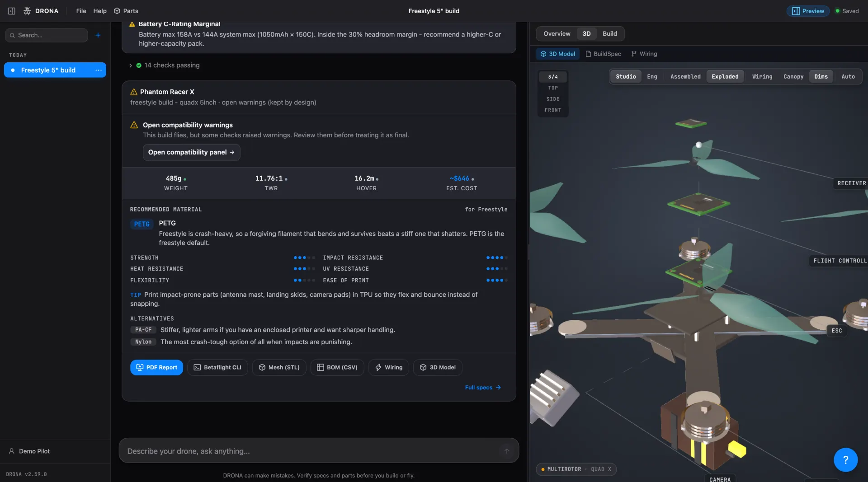Select the PA-CF alternative material
The width and height of the screenshot is (868, 482).
pyautogui.click(x=143, y=330)
